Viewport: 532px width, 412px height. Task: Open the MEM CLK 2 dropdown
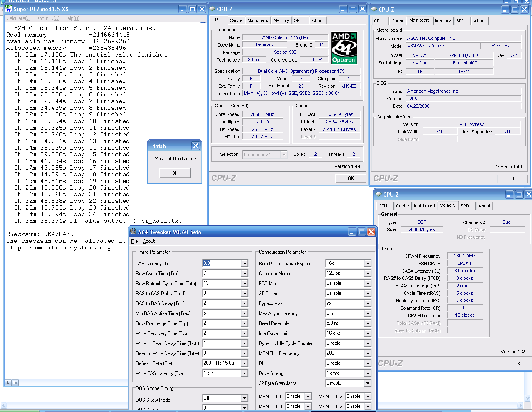(368, 396)
